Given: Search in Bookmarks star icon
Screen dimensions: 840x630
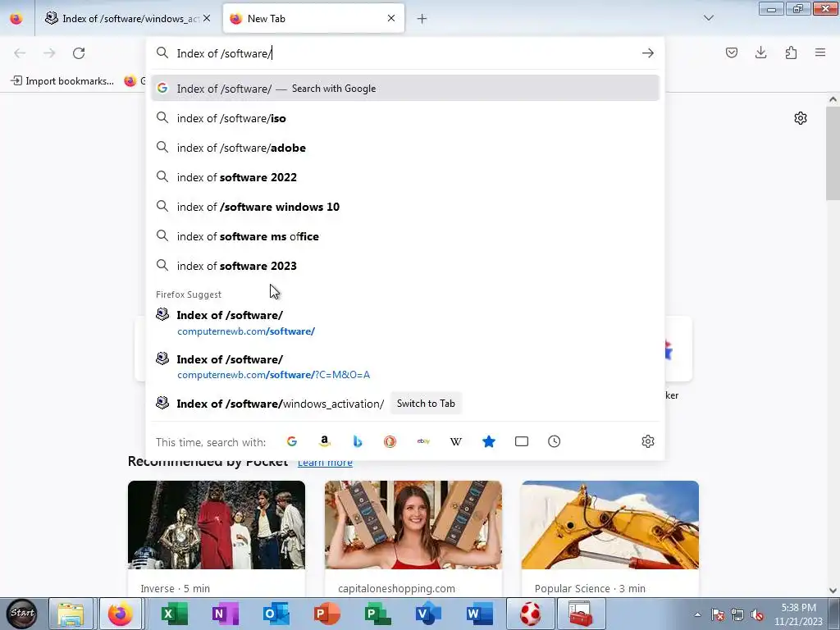Looking at the screenshot, I should pyautogui.click(x=489, y=441).
